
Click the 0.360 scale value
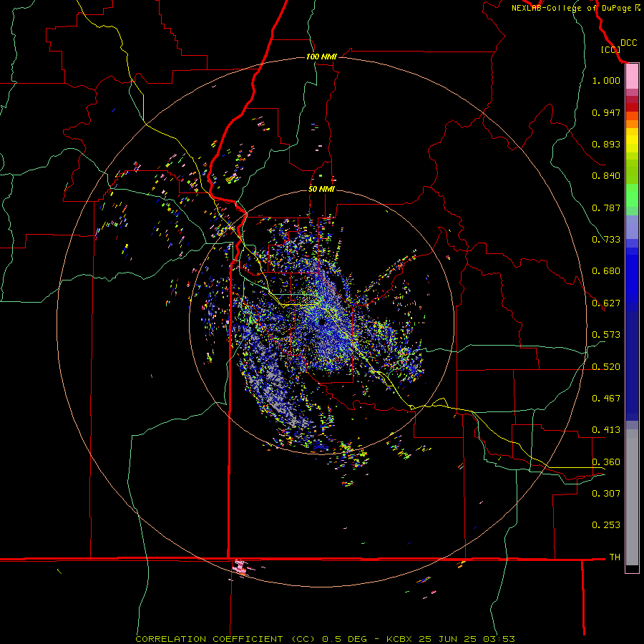pyautogui.click(x=606, y=462)
